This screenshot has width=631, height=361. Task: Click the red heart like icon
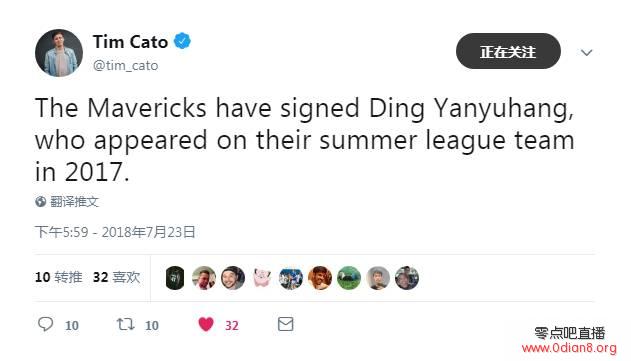tap(206, 324)
